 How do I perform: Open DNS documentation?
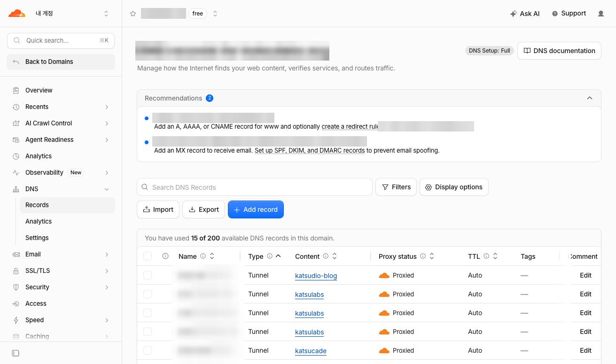coord(559,51)
